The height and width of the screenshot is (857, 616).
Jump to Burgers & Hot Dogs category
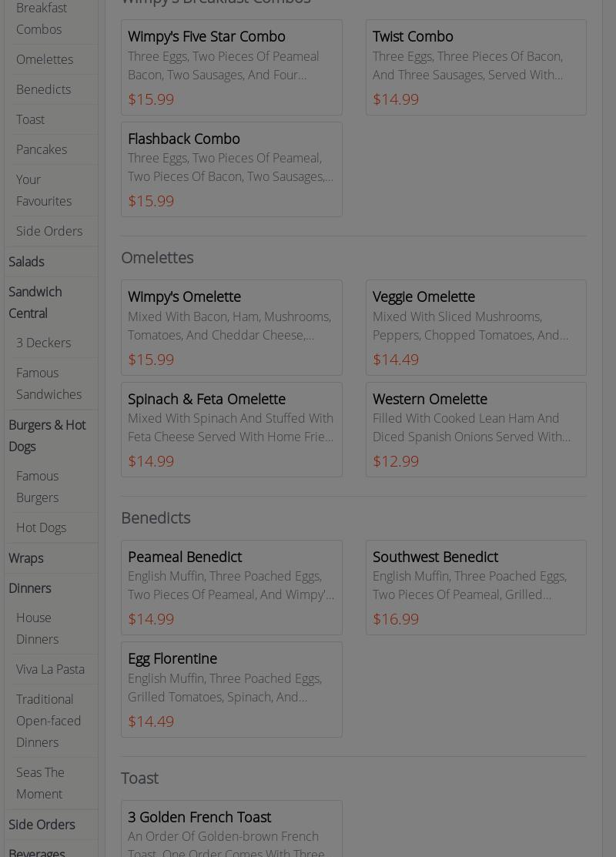pyautogui.click(x=47, y=436)
